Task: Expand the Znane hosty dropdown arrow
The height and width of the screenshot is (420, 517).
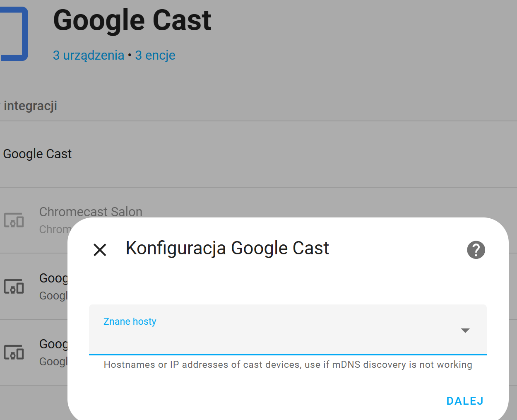Action: click(x=465, y=330)
